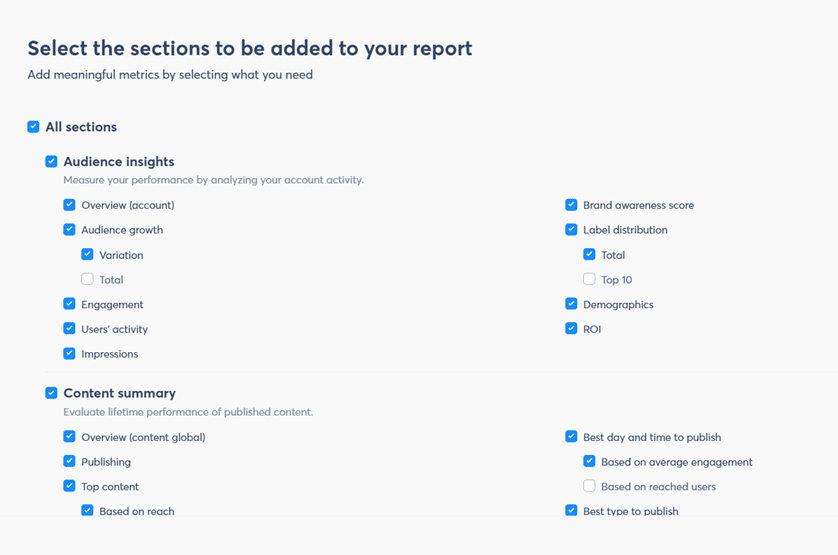Screen dimensions: 838x555
Task: Toggle the Audience growth checkbox
Action: [69, 230]
